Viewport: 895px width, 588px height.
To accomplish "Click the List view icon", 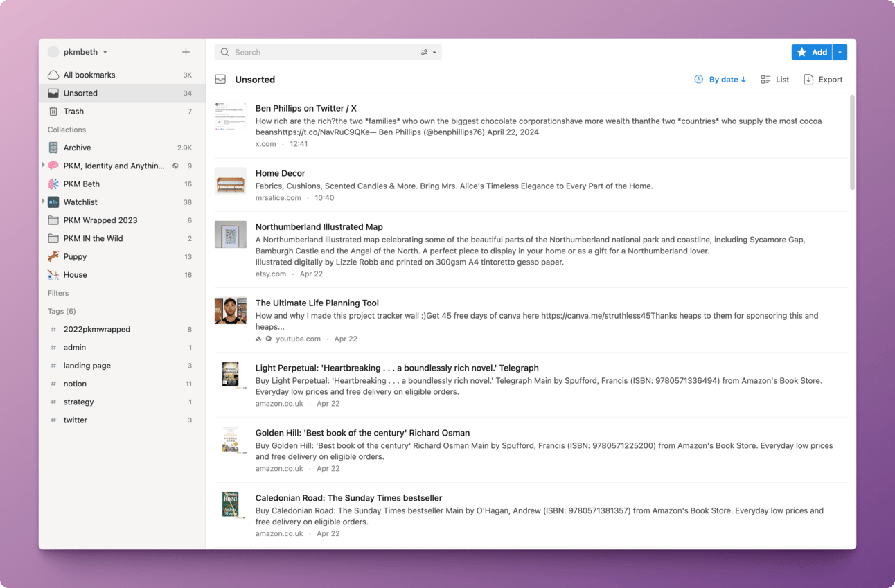I will [x=765, y=80].
